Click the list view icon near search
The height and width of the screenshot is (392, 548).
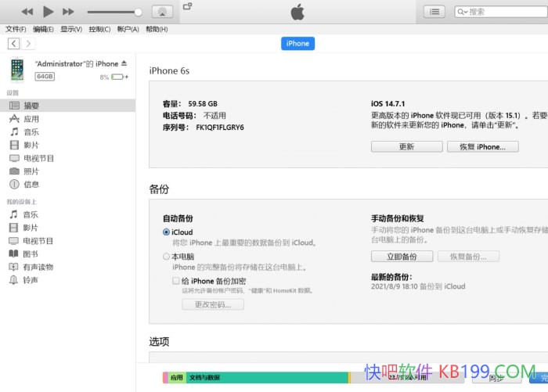(434, 12)
